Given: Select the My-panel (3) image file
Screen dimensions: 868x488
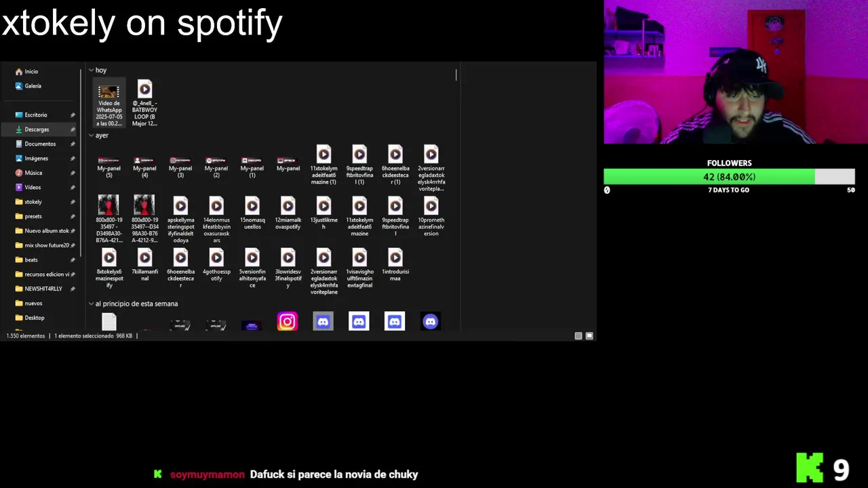Looking at the screenshot, I should (x=180, y=167).
